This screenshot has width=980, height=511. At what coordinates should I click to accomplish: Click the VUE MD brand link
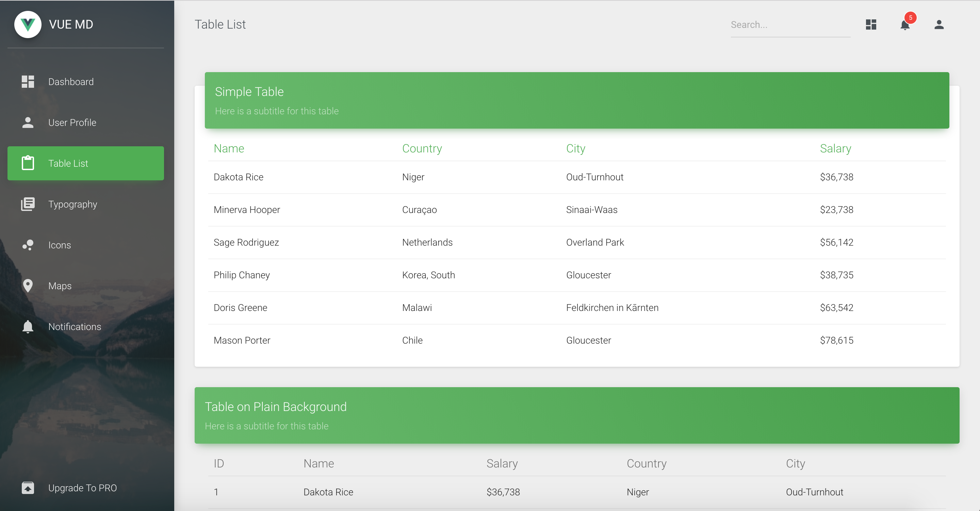(x=71, y=24)
